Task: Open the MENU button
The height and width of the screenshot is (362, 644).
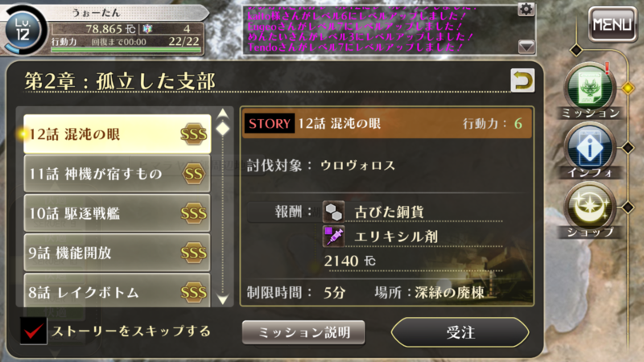Action: click(x=612, y=24)
